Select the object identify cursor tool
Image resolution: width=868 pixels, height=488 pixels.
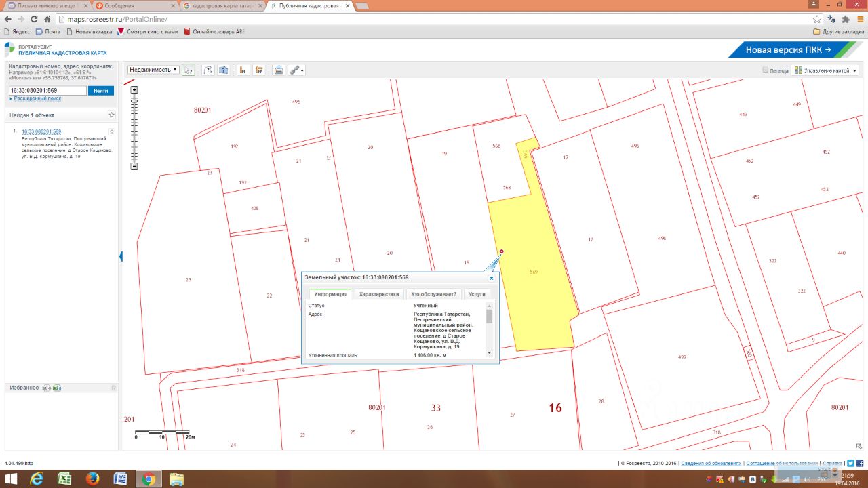189,70
